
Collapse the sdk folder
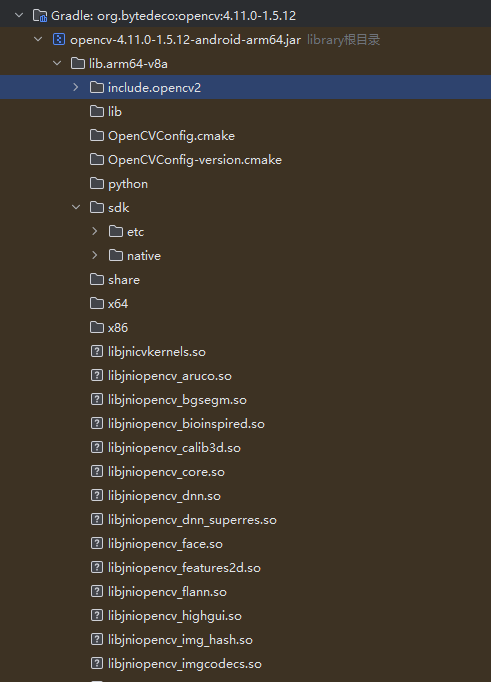76,207
